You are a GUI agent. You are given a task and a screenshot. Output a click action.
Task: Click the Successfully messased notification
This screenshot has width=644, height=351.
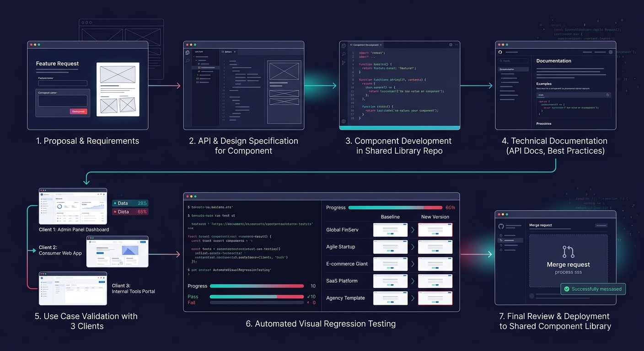tap(593, 289)
